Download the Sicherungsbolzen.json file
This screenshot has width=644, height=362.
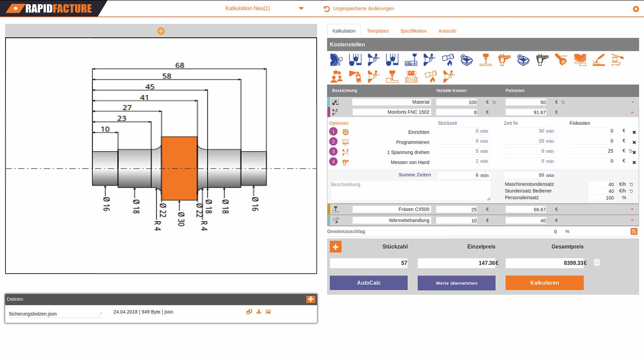coord(259,312)
